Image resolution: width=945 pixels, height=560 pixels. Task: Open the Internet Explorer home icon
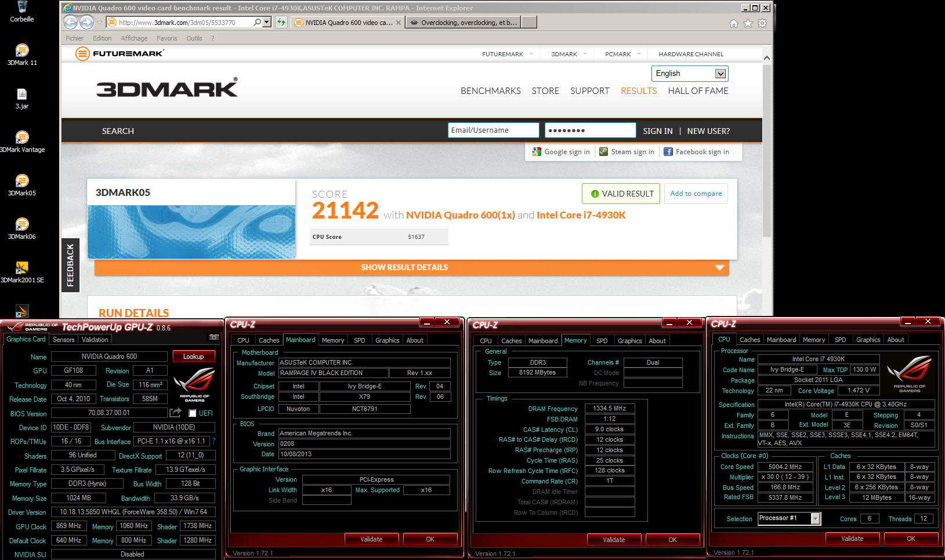click(733, 23)
